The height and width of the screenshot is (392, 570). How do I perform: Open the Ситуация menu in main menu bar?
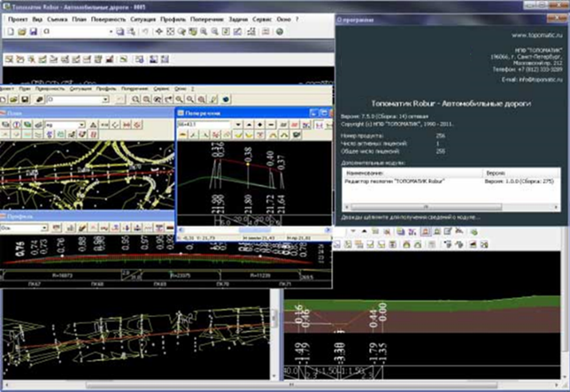click(142, 19)
